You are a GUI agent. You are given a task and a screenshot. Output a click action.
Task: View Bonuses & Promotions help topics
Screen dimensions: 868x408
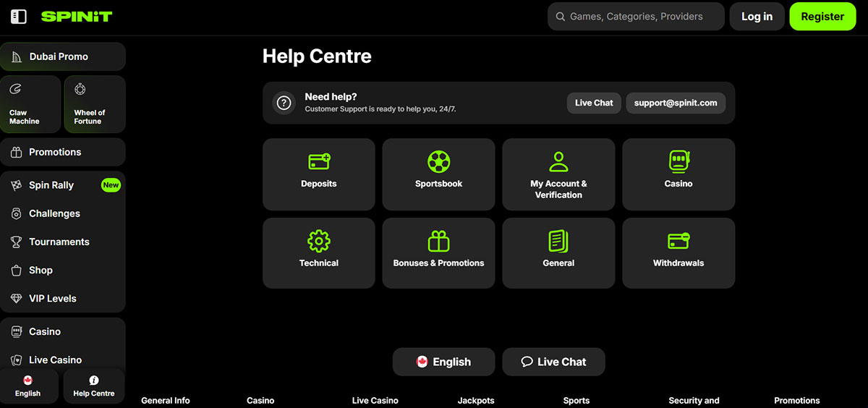pyautogui.click(x=438, y=253)
